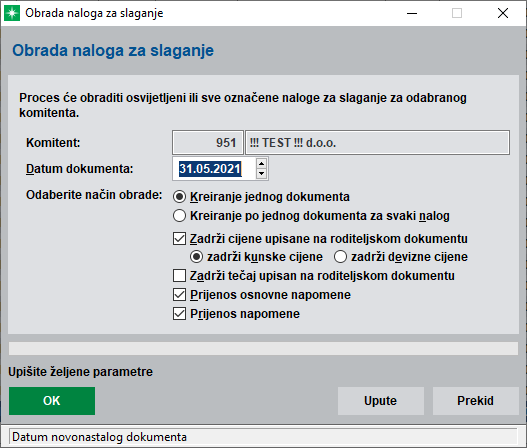Image resolution: width=527 pixels, height=448 pixels.
Task: Close the Obrada naloga za slaganje window
Action: 503,13
